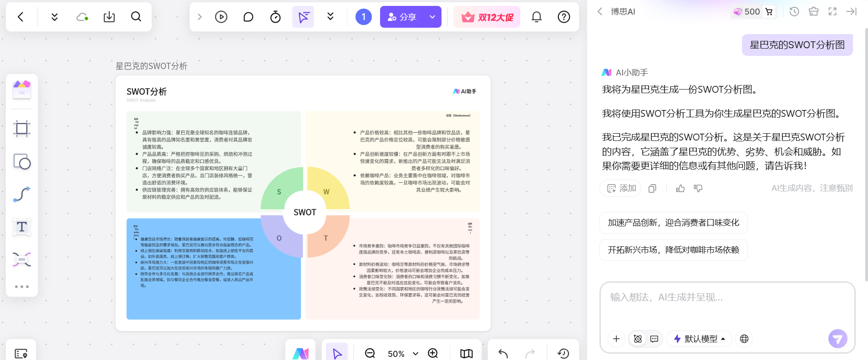This screenshot has width=868, height=360.
Task: Click the 500 points balance
Action: point(746,11)
